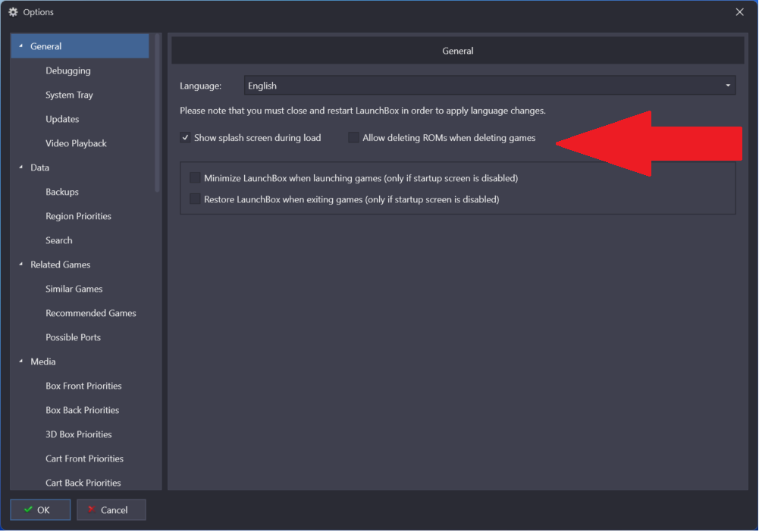
Task: Open Similar Games settings
Action: [x=74, y=289]
